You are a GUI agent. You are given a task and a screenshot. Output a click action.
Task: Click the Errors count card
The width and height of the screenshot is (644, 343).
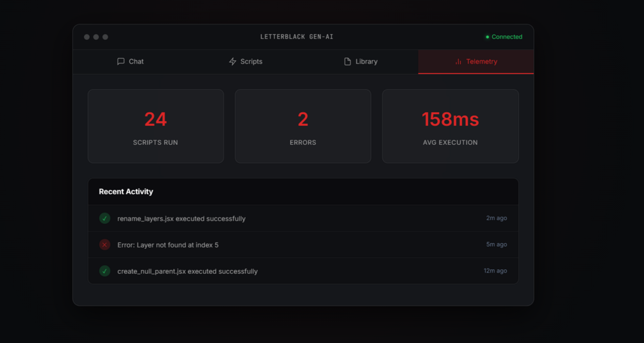click(303, 126)
